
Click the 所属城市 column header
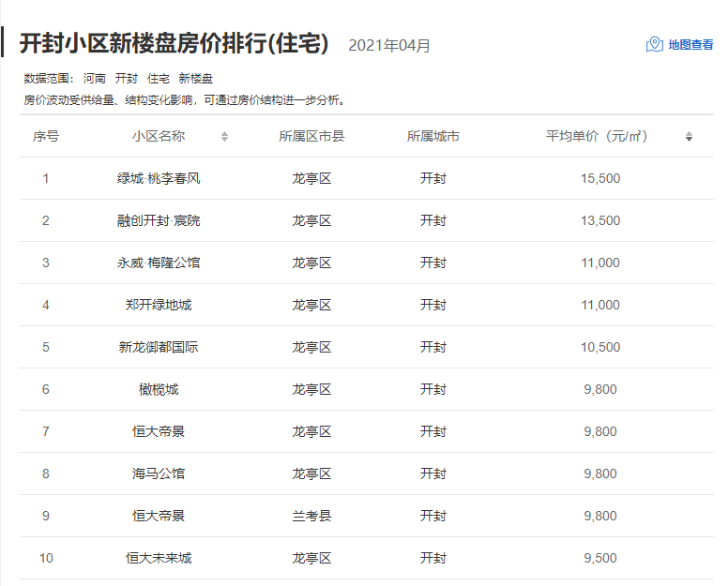click(x=432, y=137)
